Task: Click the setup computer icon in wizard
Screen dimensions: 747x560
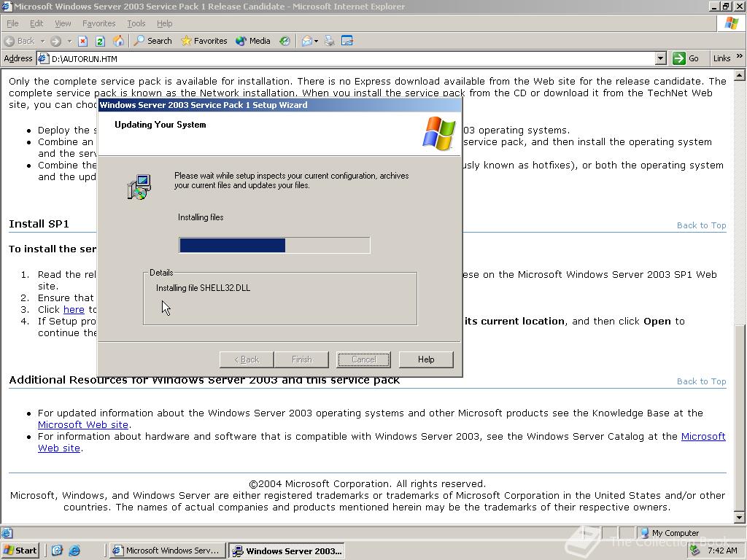Action: 139,187
